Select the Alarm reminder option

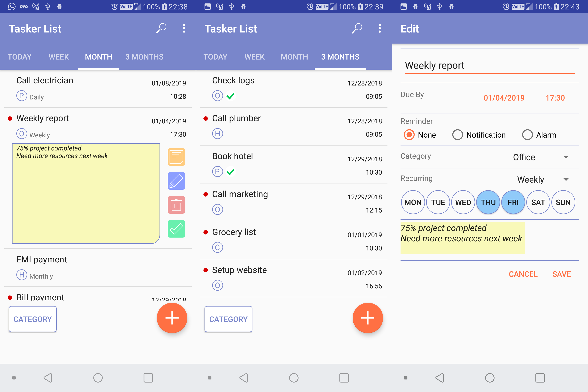[x=539, y=135]
